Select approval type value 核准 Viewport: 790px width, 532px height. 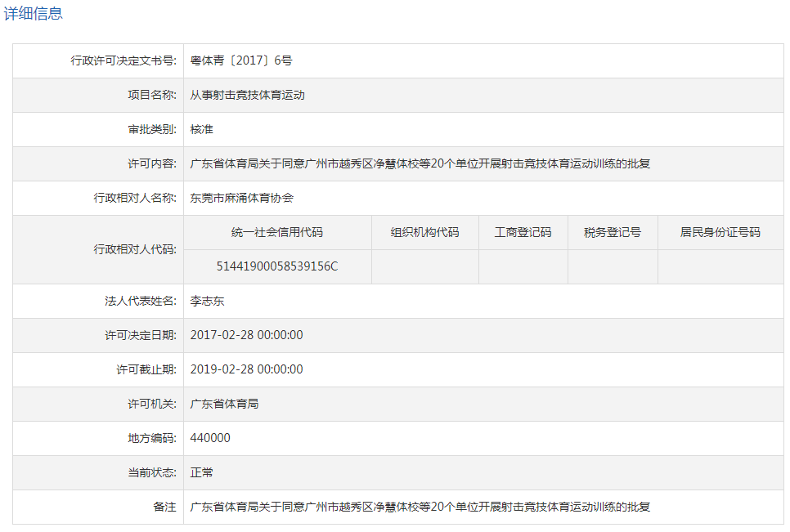(201, 129)
